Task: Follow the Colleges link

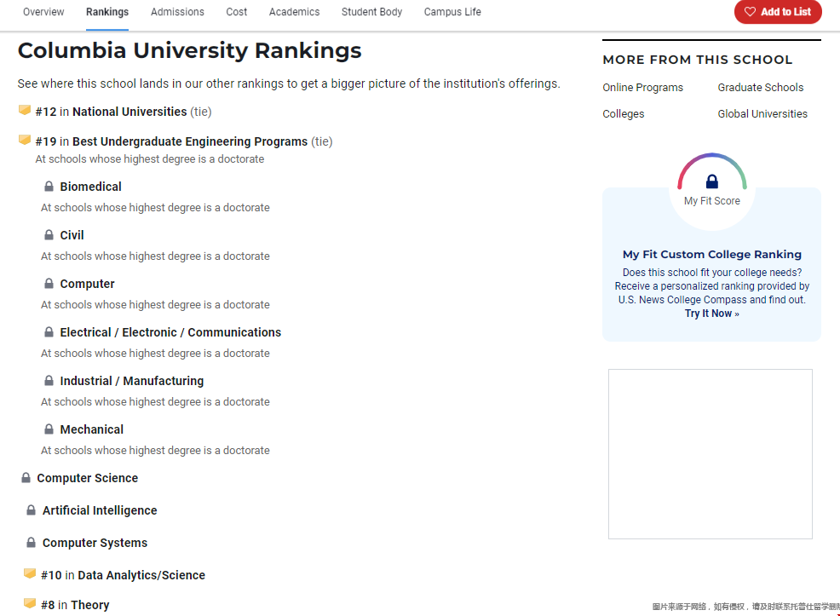Action: click(x=624, y=113)
